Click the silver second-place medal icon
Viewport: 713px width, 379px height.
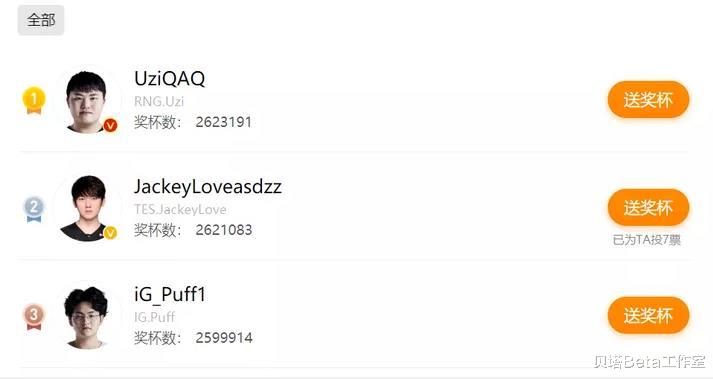34,209
